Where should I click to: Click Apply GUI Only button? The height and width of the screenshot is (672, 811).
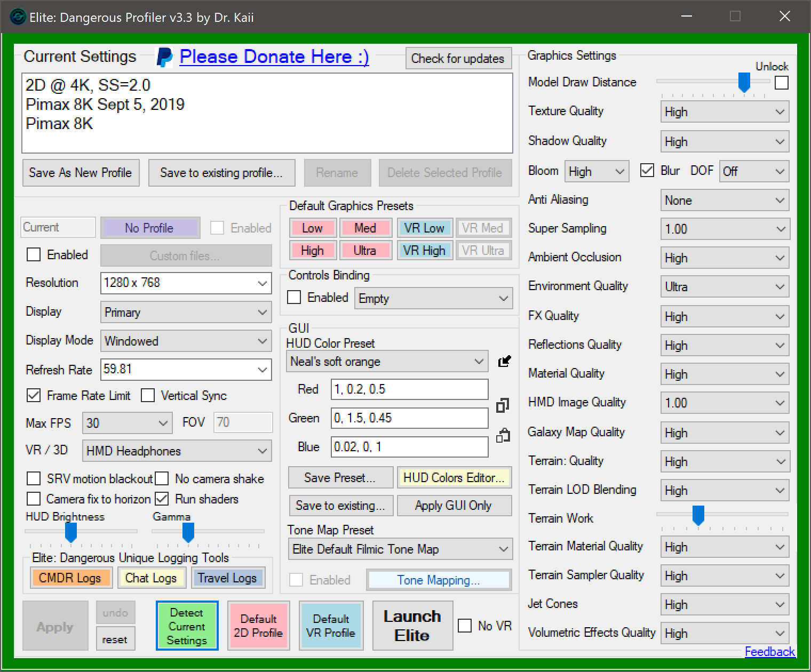(454, 506)
